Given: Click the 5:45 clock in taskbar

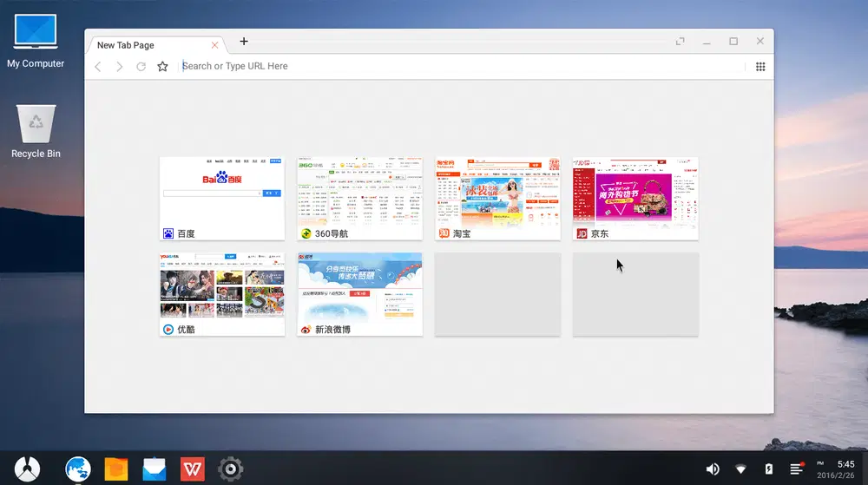Looking at the screenshot, I should (845, 464).
